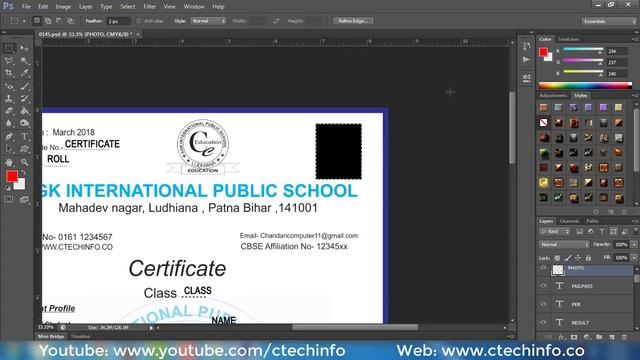Select the Zoom tool
640x360 pixels.
pos(24,162)
